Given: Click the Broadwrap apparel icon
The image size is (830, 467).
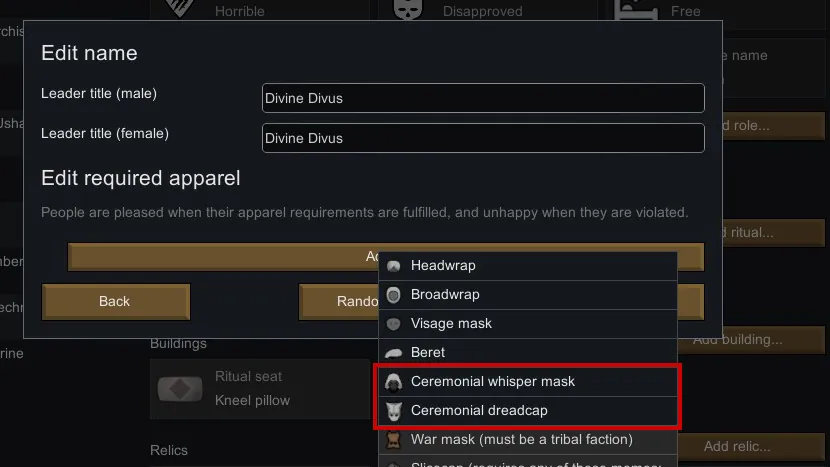Looking at the screenshot, I should (x=394, y=295).
